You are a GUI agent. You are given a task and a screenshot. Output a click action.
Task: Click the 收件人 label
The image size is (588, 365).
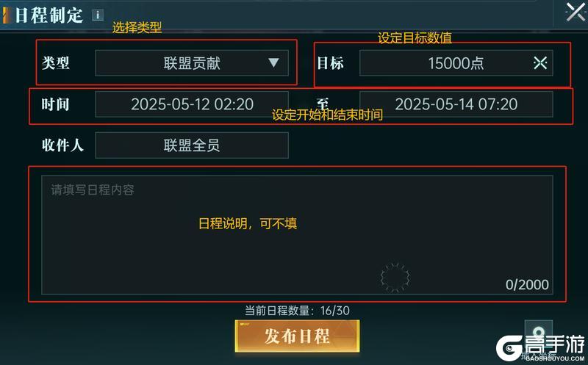point(62,145)
